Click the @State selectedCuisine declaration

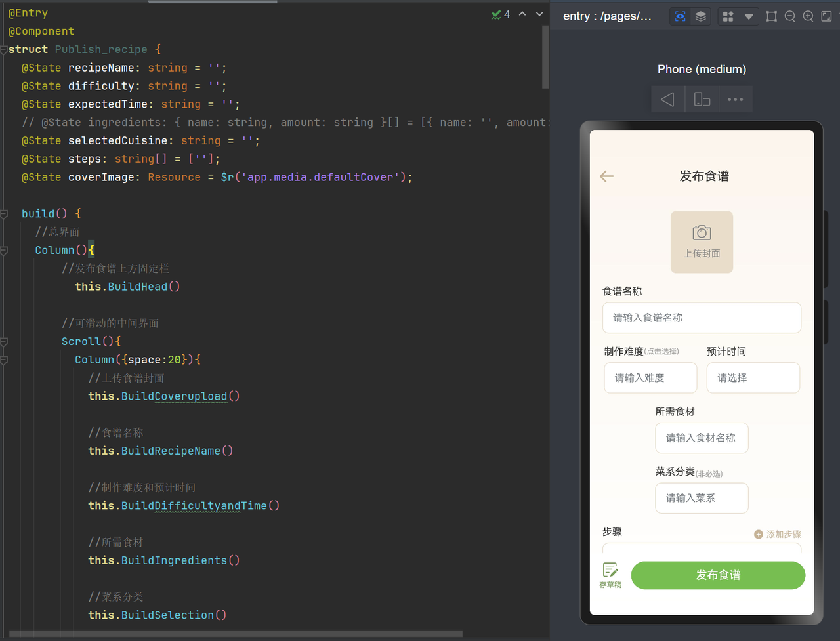(140, 141)
